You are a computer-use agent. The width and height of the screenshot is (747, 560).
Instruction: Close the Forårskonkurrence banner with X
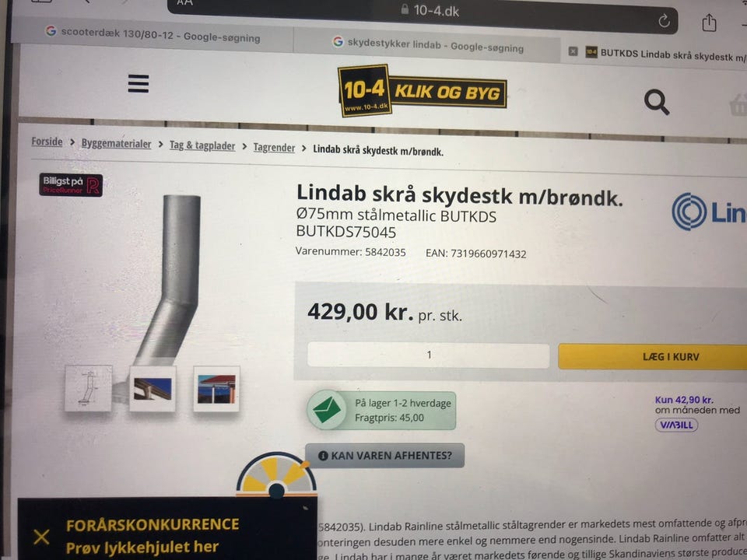[x=41, y=537]
